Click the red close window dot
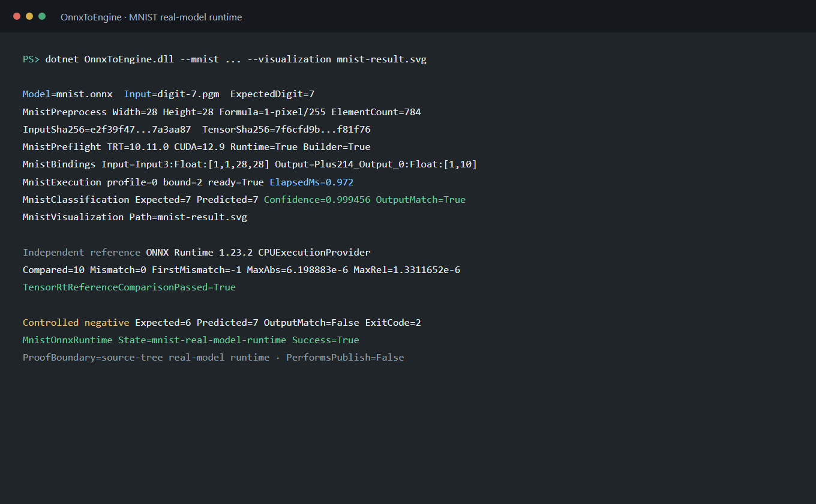 coord(17,16)
